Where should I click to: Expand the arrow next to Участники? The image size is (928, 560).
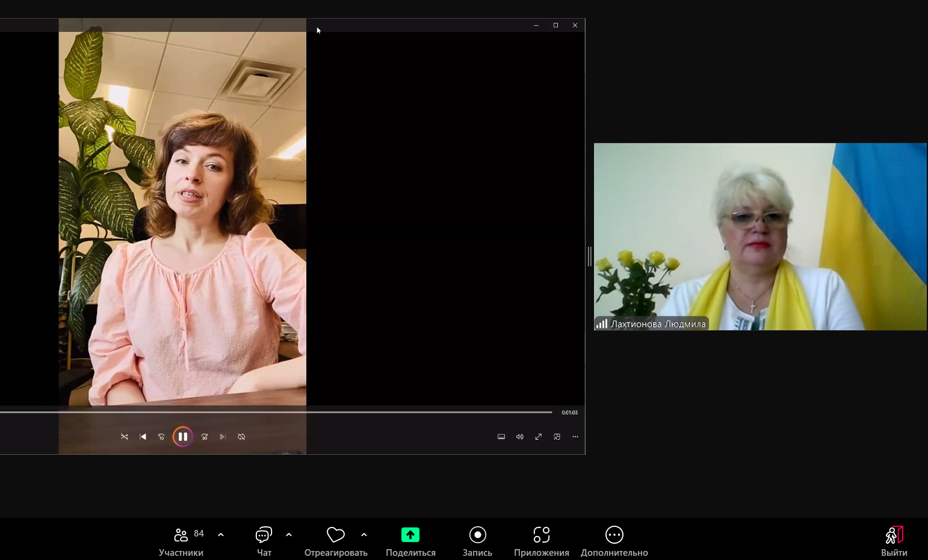click(x=221, y=535)
